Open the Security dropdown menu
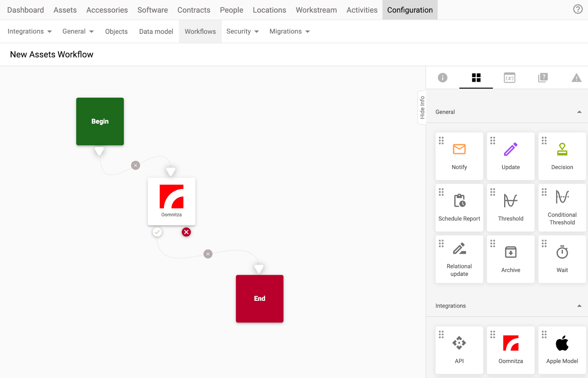The width and height of the screenshot is (588, 378). click(x=242, y=32)
